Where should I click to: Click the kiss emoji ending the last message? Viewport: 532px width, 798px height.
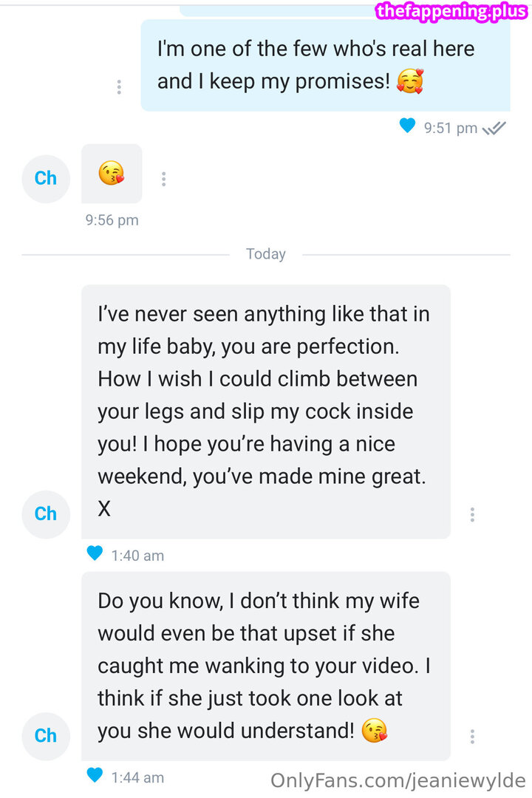coord(375,731)
